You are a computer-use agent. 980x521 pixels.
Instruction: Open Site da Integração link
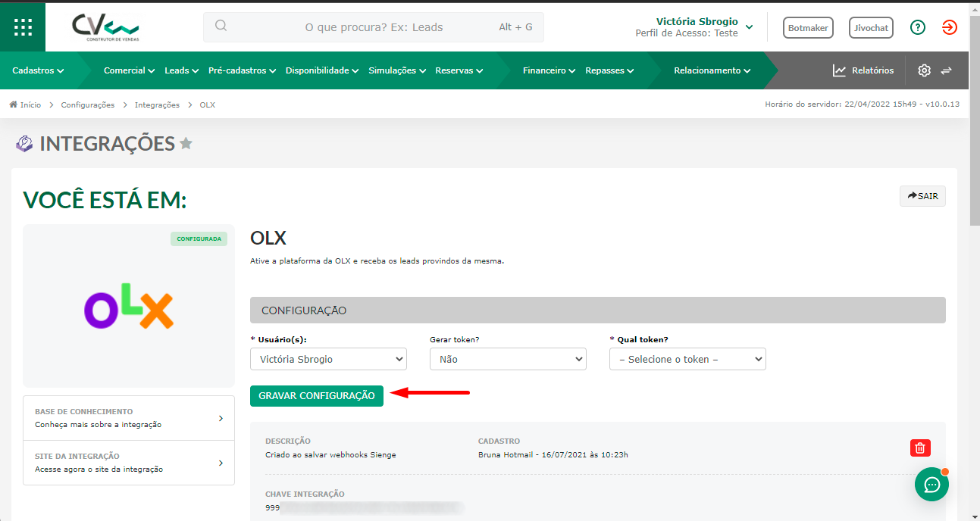(x=129, y=463)
